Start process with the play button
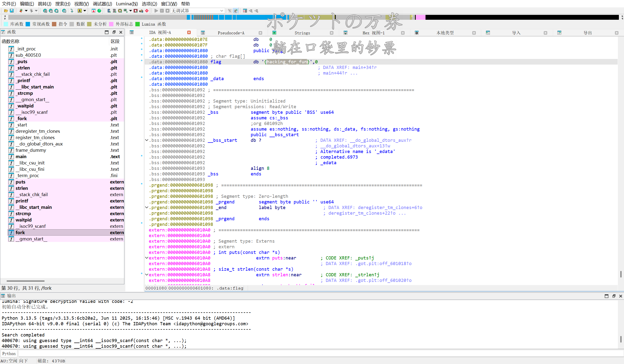The height and width of the screenshot is (364, 624). click(156, 11)
